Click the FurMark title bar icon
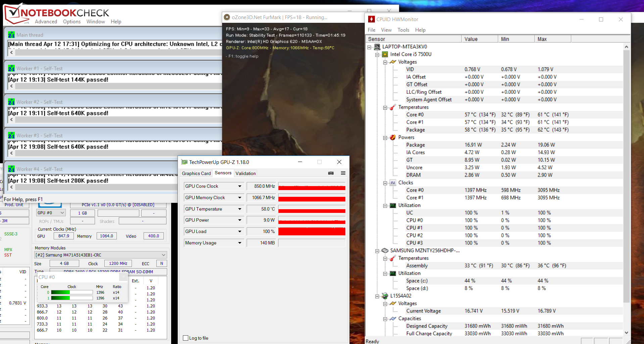The width and height of the screenshot is (644, 344). pyautogui.click(x=227, y=17)
